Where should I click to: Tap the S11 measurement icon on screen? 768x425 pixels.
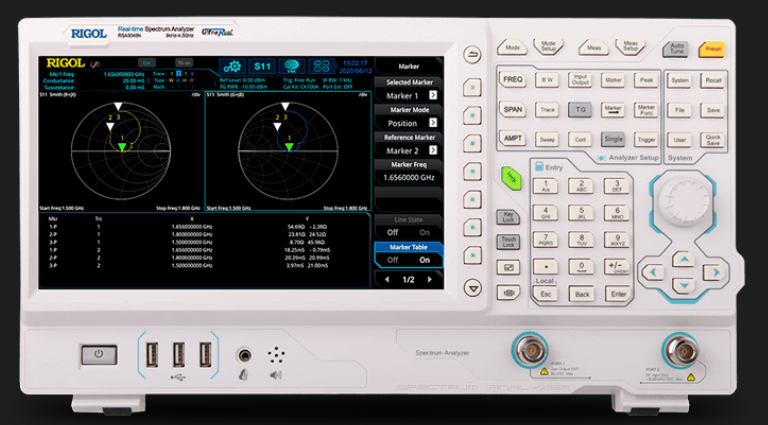tap(262, 66)
